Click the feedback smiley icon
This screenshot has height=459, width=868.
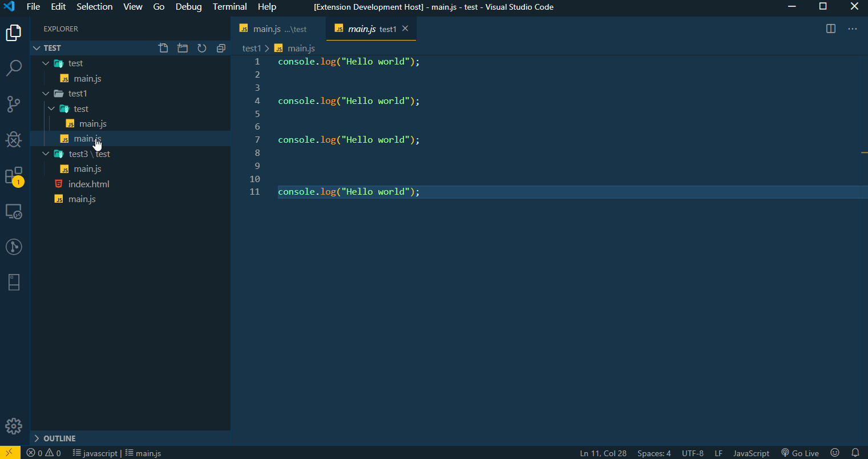point(835,453)
